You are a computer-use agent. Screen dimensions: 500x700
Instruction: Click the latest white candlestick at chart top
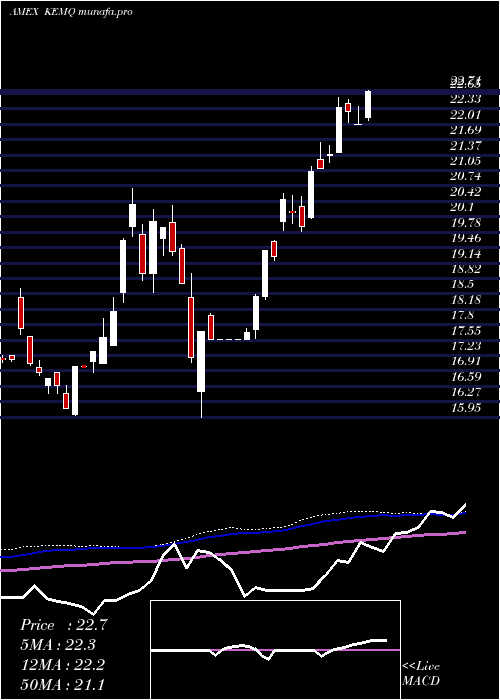tap(368, 105)
